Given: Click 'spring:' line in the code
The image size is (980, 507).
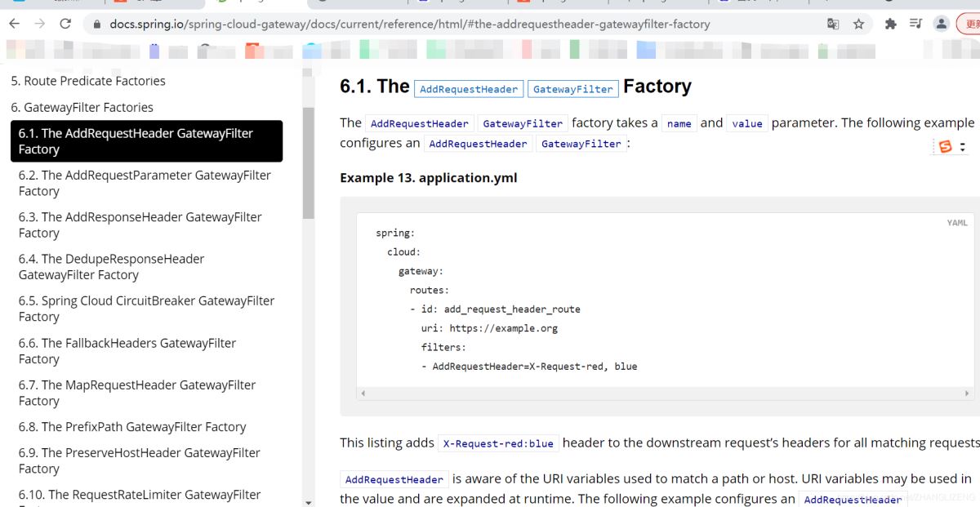Looking at the screenshot, I should 395,233.
